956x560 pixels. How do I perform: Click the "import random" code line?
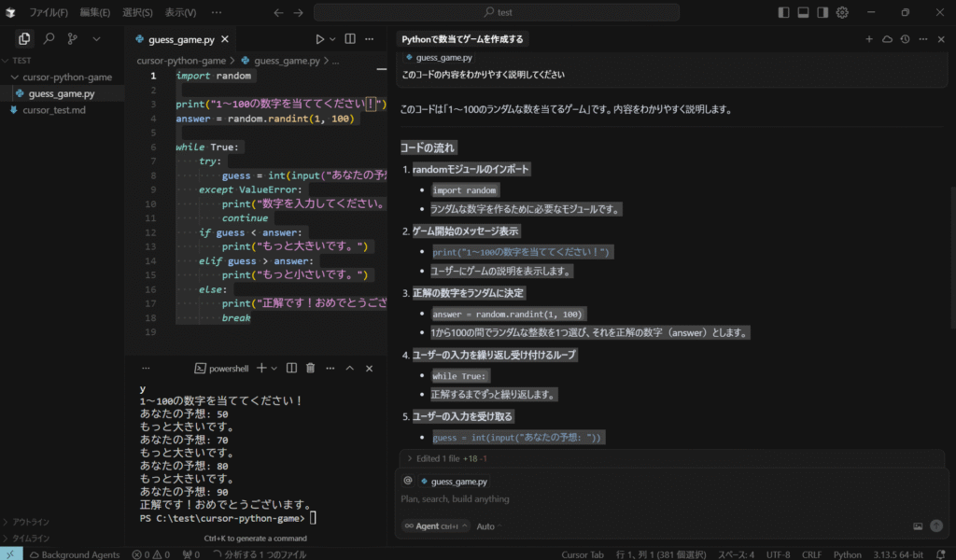(x=214, y=76)
